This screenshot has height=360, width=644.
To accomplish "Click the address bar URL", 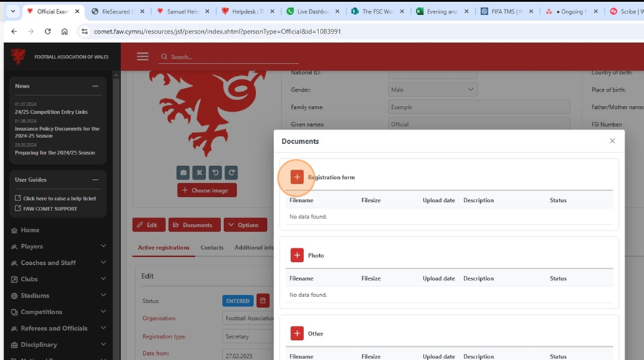I will [x=218, y=31].
